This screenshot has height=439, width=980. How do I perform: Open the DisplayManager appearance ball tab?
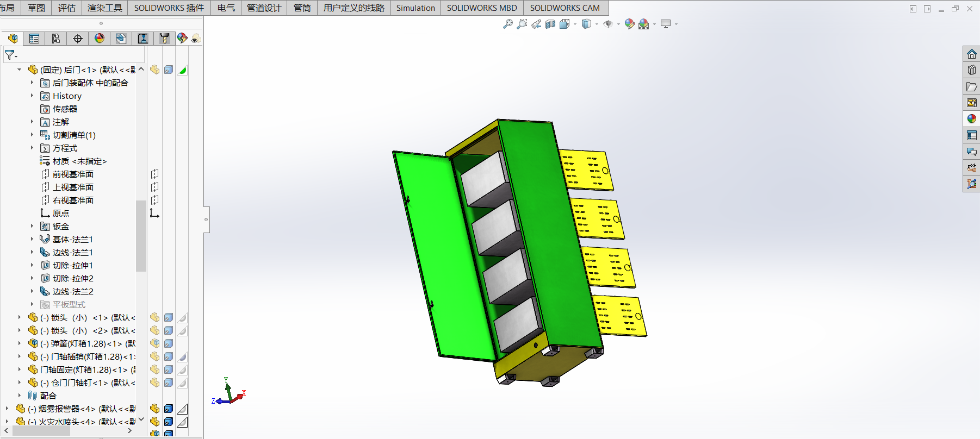point(100,39)
